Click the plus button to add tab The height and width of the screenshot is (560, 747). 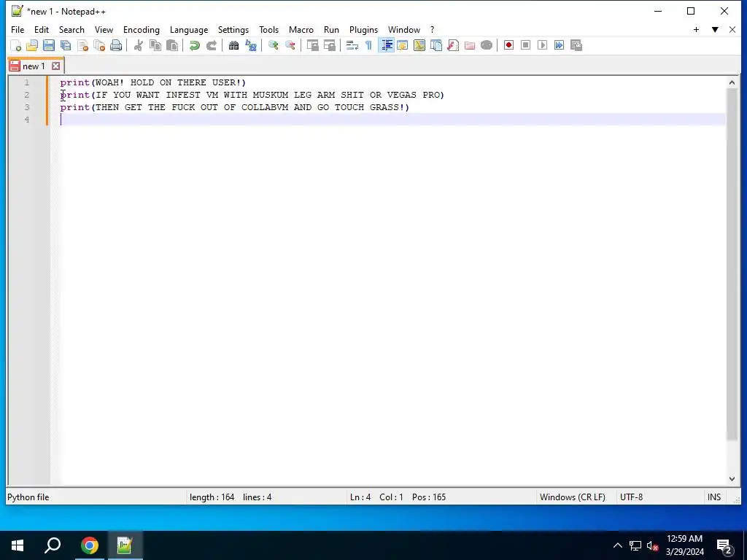pos(696,29)
